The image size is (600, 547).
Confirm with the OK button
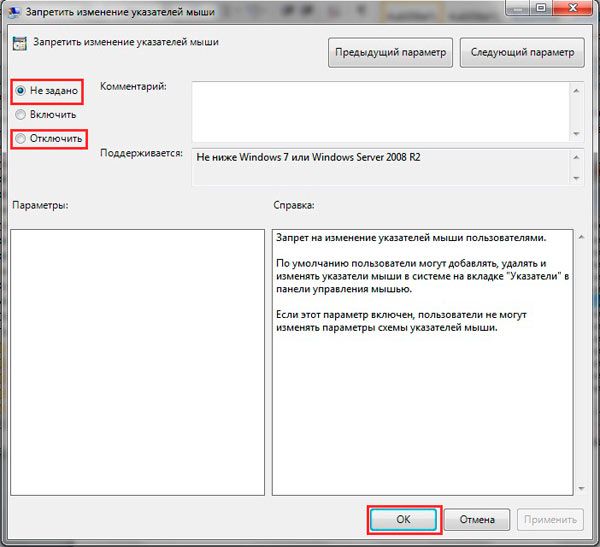click(403, 519)
